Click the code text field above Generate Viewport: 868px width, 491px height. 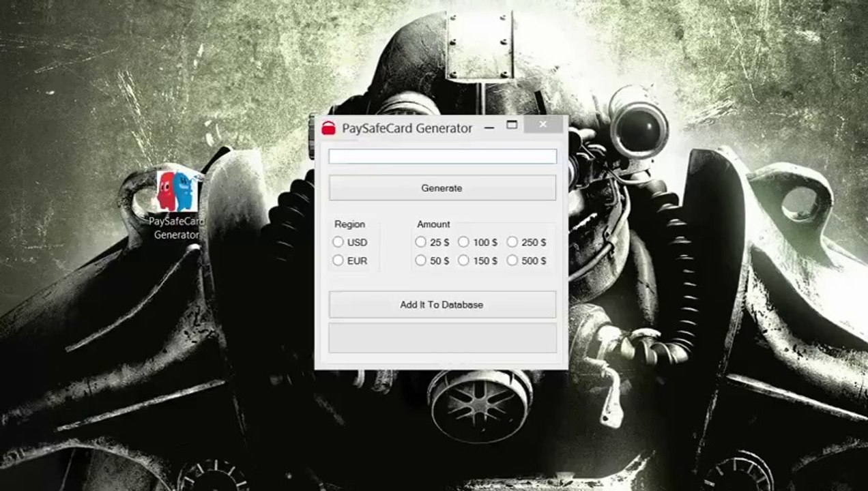(442, 156)
